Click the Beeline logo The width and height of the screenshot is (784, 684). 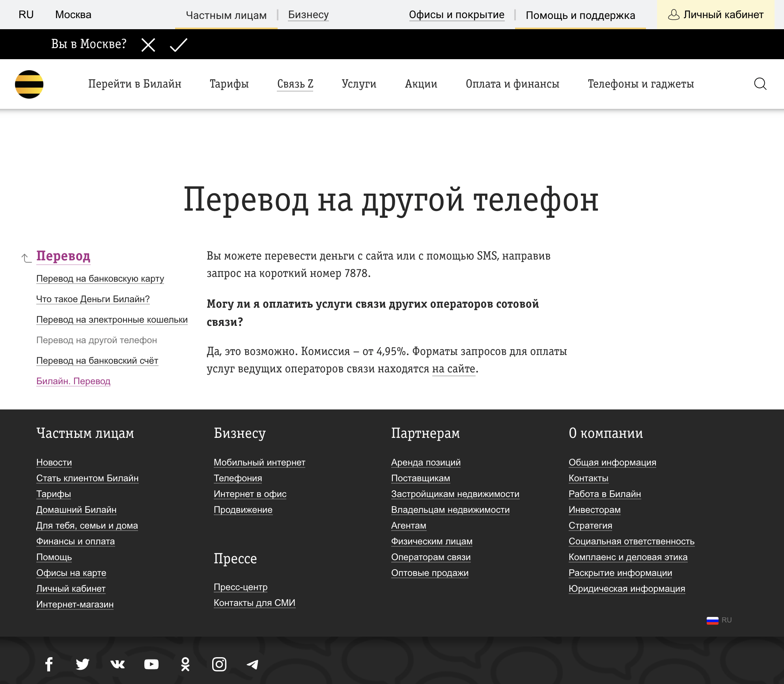(29, 84)
